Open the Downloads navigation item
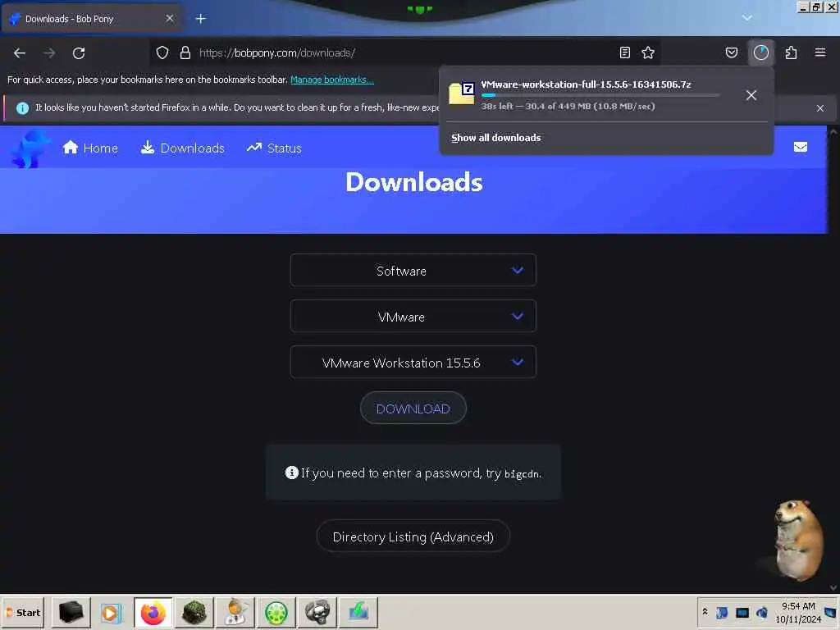The height and width of the screenshot is (630, 840). point(182,148)
